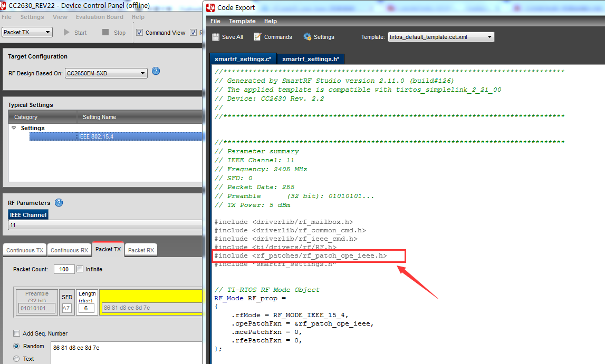605x364 pixels.
Task: Click the comment Device: CC2630 Rev. 2.2
Action: point(270,99)
